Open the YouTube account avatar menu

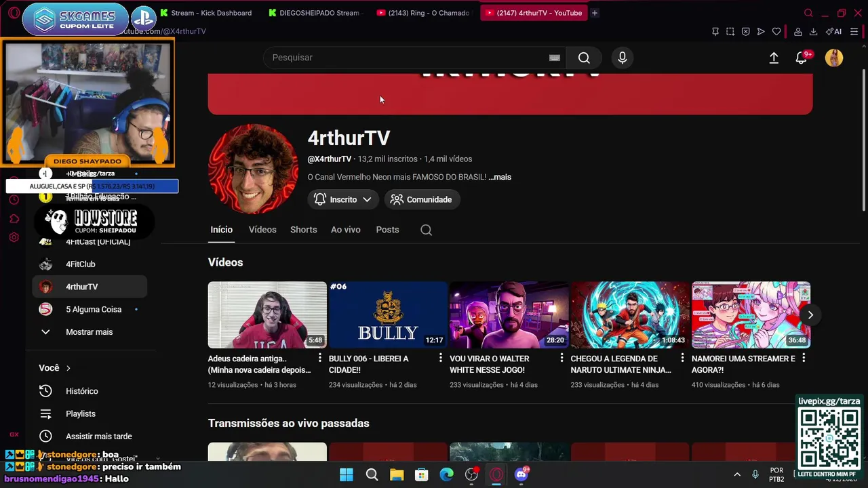coord(834,58)
